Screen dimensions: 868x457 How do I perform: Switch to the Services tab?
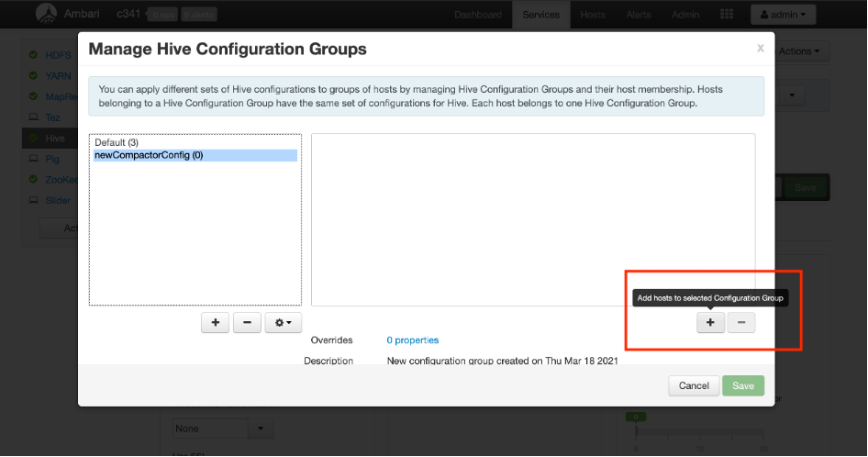click(541, 15)
